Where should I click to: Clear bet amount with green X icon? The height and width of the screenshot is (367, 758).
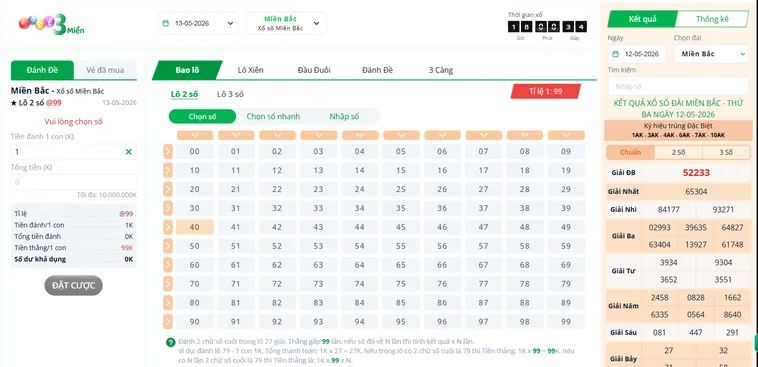[129, 152]
